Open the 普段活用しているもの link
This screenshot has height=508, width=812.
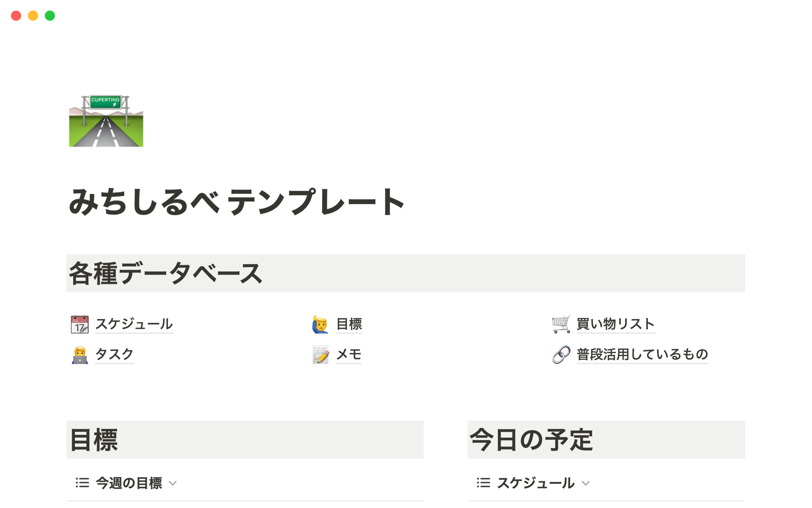tap(642, 355)
